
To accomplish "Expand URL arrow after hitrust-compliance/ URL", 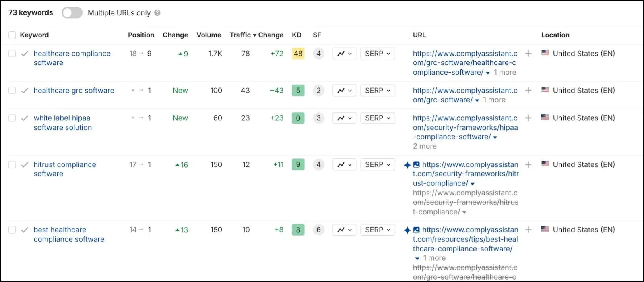I will click(x=473, y=184).
